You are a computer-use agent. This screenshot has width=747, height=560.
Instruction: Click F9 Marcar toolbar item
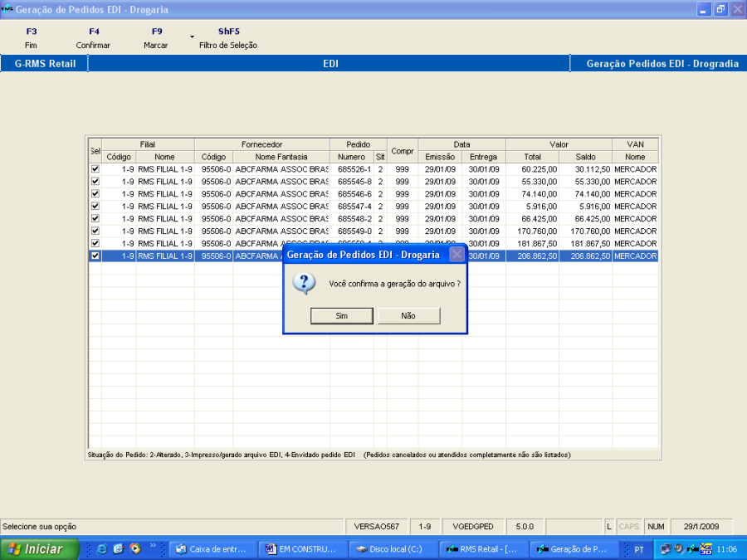tap(156, 38)
